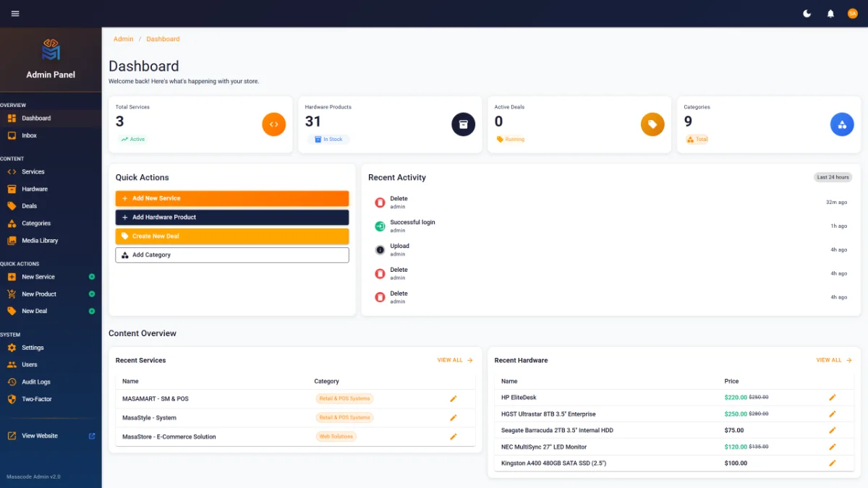This screenshot has width=868, height=488.
Task: Open Deals in the sidebar
Action: coord(51,206)
